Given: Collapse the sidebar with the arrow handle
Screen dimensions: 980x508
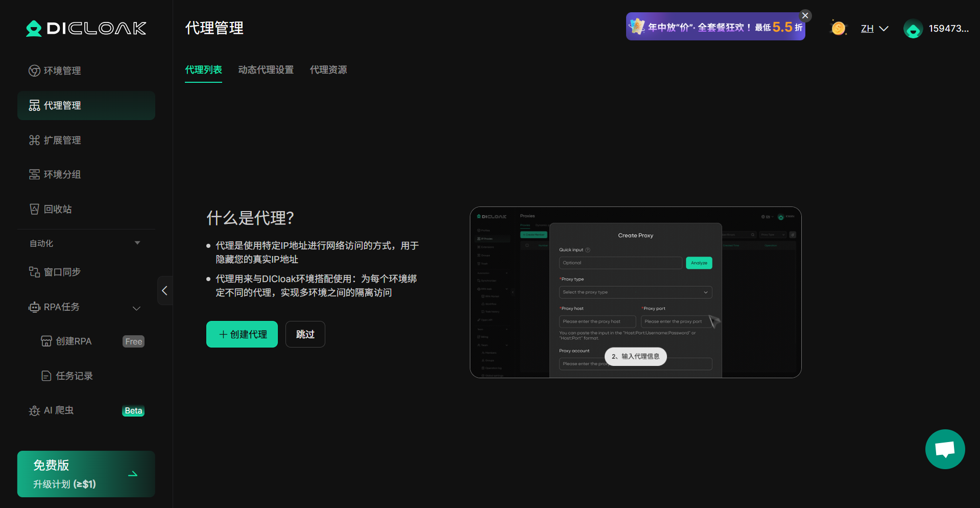Looking at the screenshot, I should click(164, 291).
